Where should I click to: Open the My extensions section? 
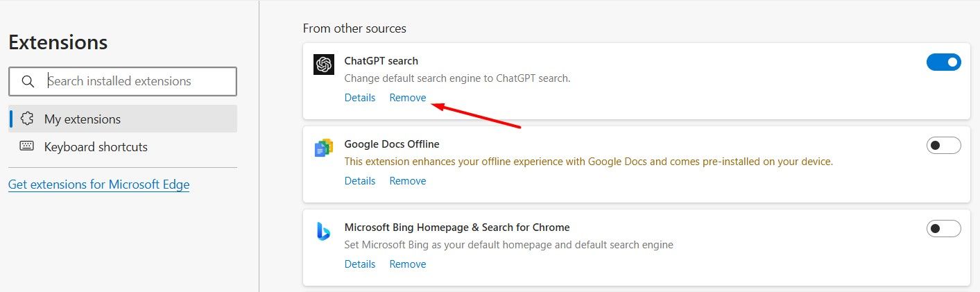[x=83, y=119]
